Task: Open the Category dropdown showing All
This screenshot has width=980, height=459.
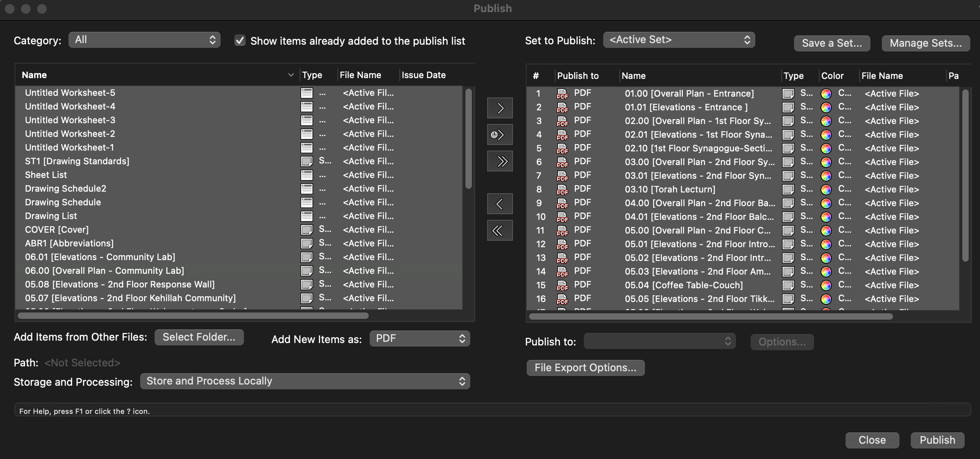Action: click(144, 40)
